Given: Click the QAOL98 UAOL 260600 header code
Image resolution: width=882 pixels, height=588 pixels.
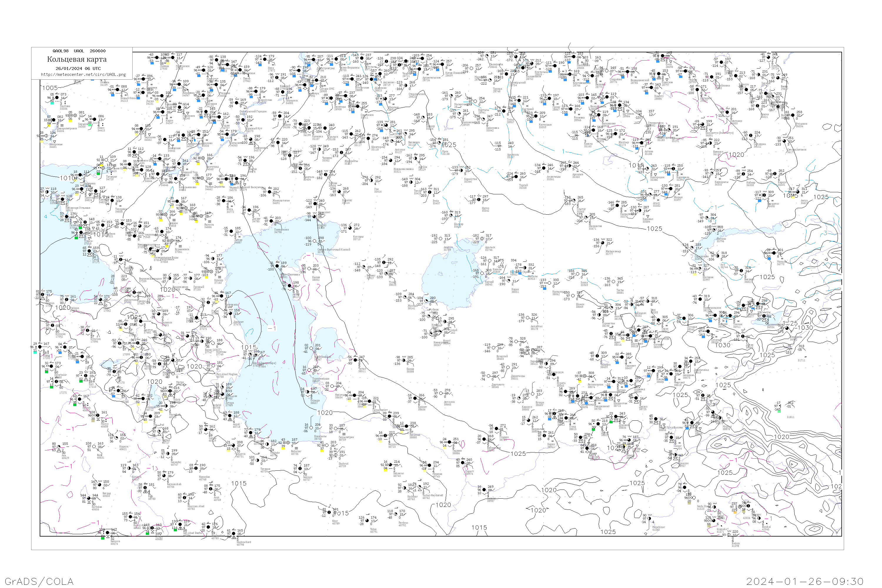Looking at the screenshot, I should pyautogui.click(x=79, y=51).
